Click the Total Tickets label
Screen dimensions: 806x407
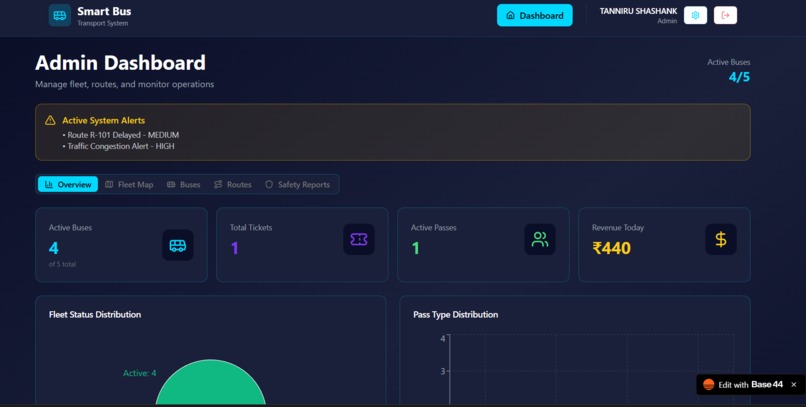tap(251, 227)
